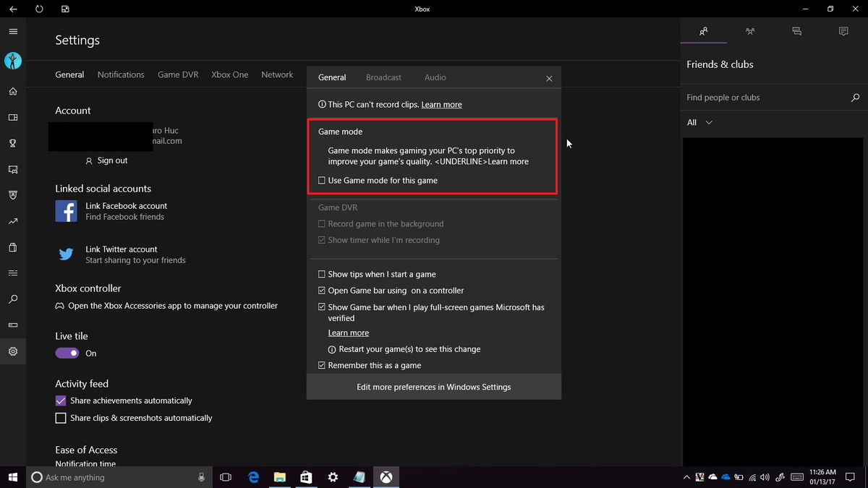This screenshot has width=868, height=488.
Task: Turn off the Live tile toggle
Action: 66,353
